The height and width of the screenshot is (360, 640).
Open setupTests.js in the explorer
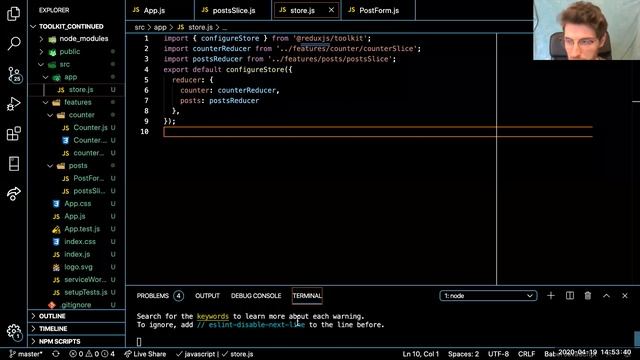click(76, 292)
